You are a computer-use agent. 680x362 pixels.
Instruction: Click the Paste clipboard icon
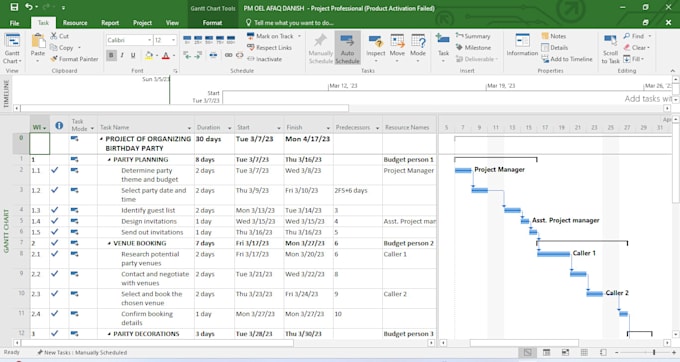coord(38,42)
